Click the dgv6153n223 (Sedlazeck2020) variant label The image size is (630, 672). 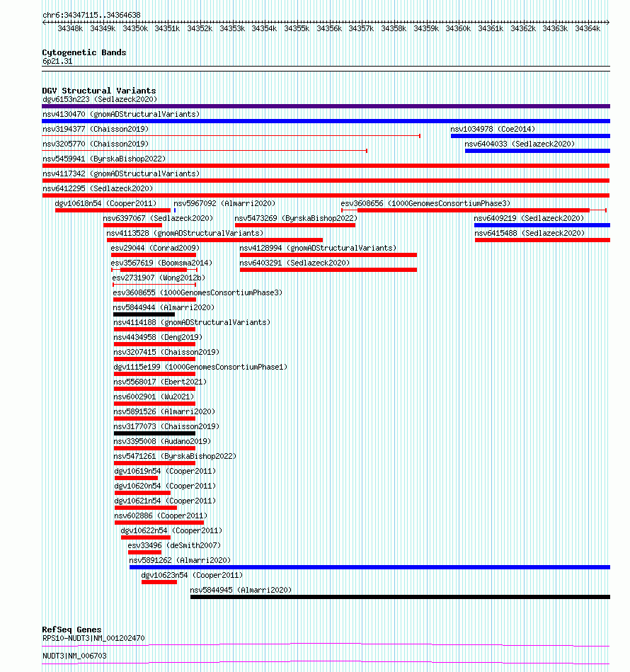(x=100, y=99)
